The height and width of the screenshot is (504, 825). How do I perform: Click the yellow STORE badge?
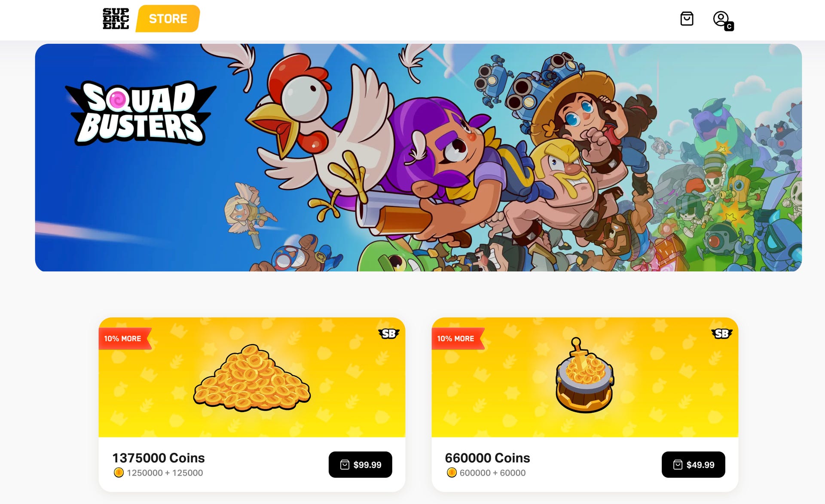coord(168,18)
